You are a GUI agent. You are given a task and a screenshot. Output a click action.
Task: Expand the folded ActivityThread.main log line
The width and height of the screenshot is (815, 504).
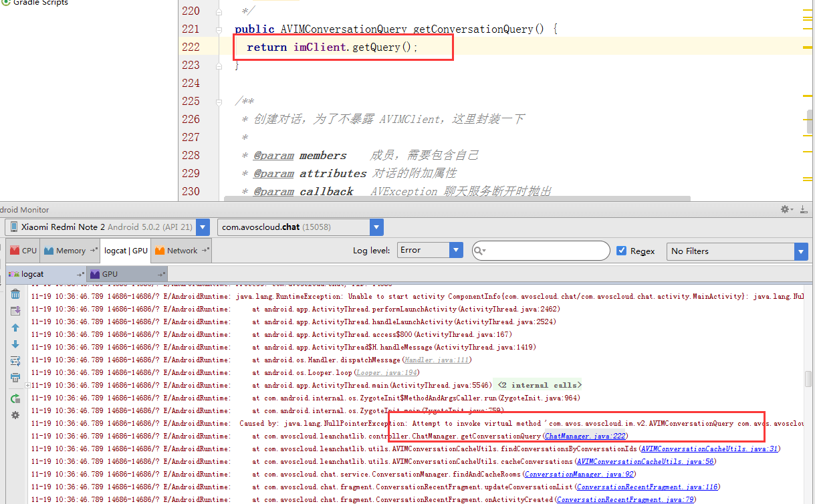point(27,386)
